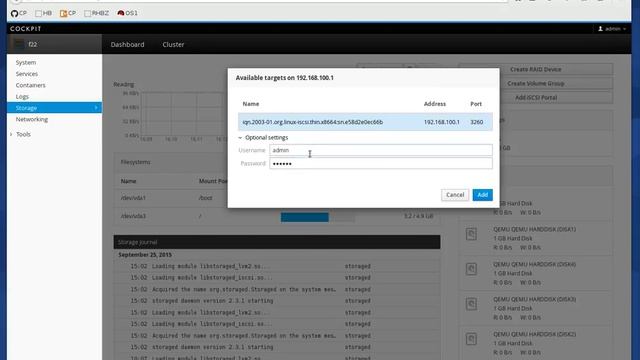Focus the Username input field
The image size is (640, 360).
(381, 150)
